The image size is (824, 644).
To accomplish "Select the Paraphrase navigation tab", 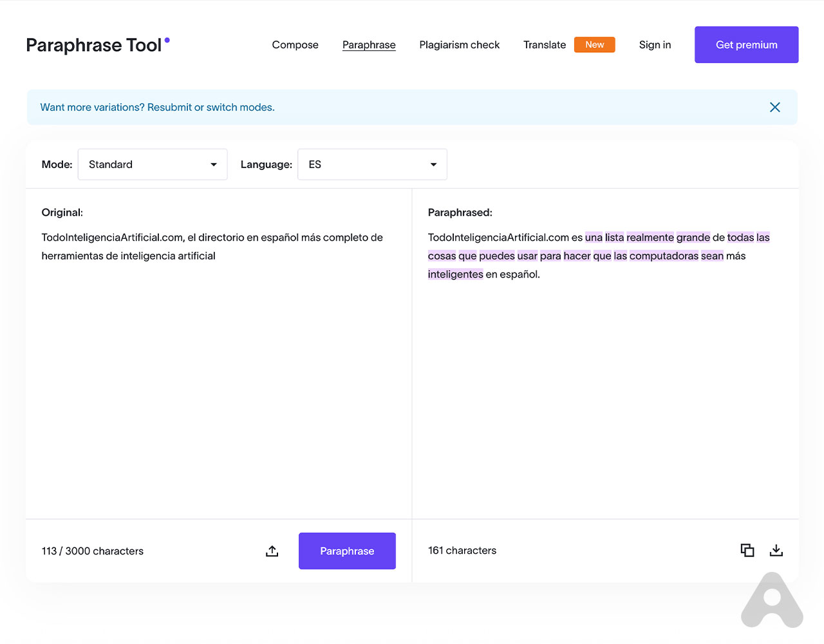I will (x=369, y=45).
